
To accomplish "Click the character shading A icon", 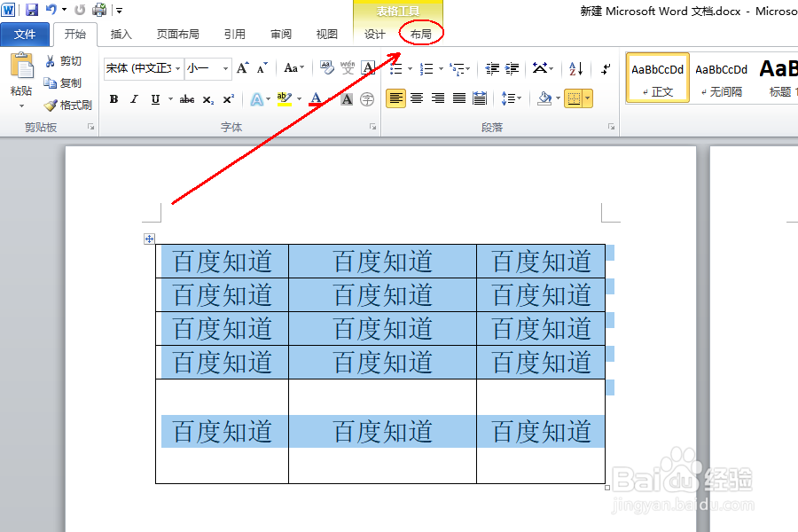I will click(347, 99).
